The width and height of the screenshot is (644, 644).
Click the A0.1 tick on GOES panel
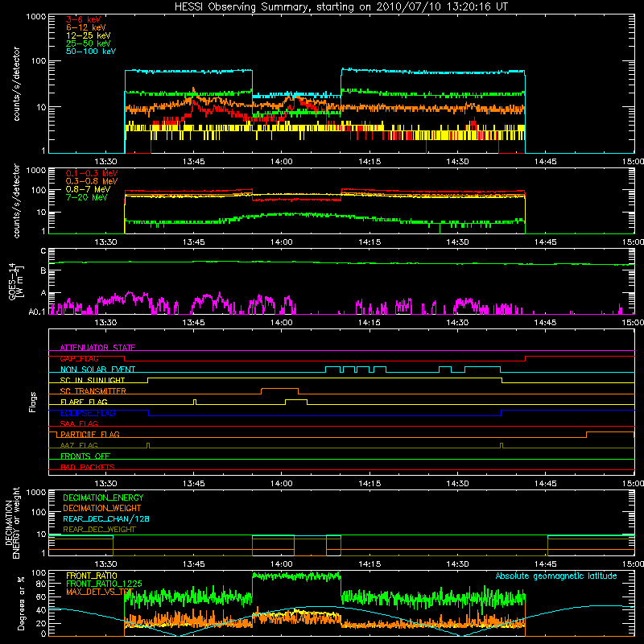[x=37, y=312]
